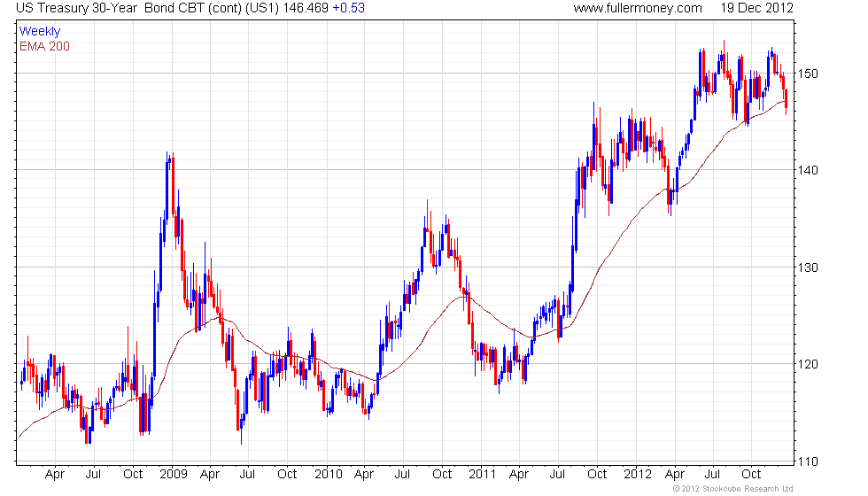Click the +0.53 price change value
Image resolution: width=868 pixels, height=496 pixels.
click(x=348, y=8)
